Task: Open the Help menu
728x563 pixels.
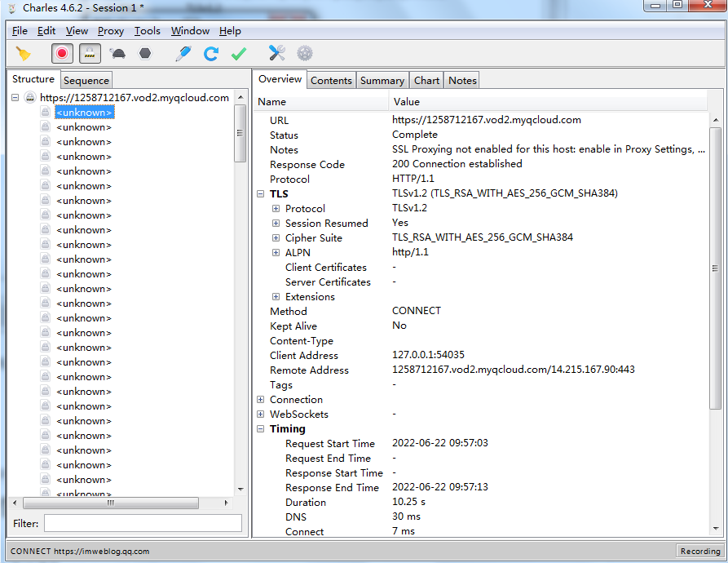Action: 230,31
